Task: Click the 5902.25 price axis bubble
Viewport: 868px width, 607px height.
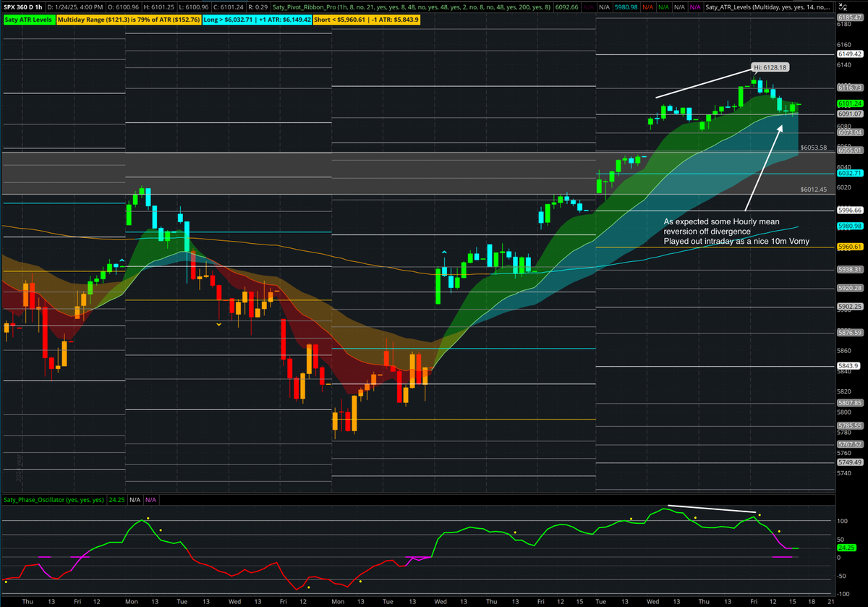Action: click(x=849, y=307)
